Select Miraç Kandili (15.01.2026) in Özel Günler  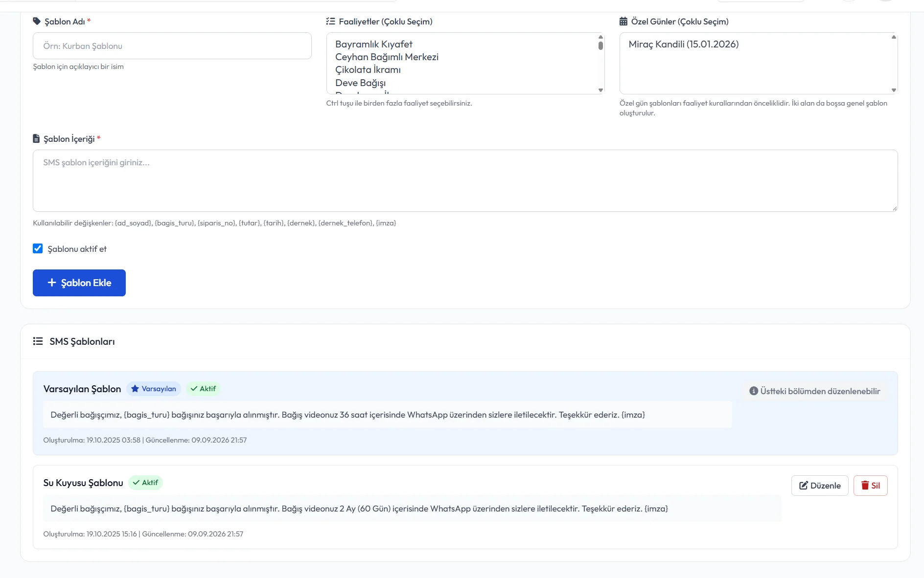pyautogui.click(x=684, y=44)
